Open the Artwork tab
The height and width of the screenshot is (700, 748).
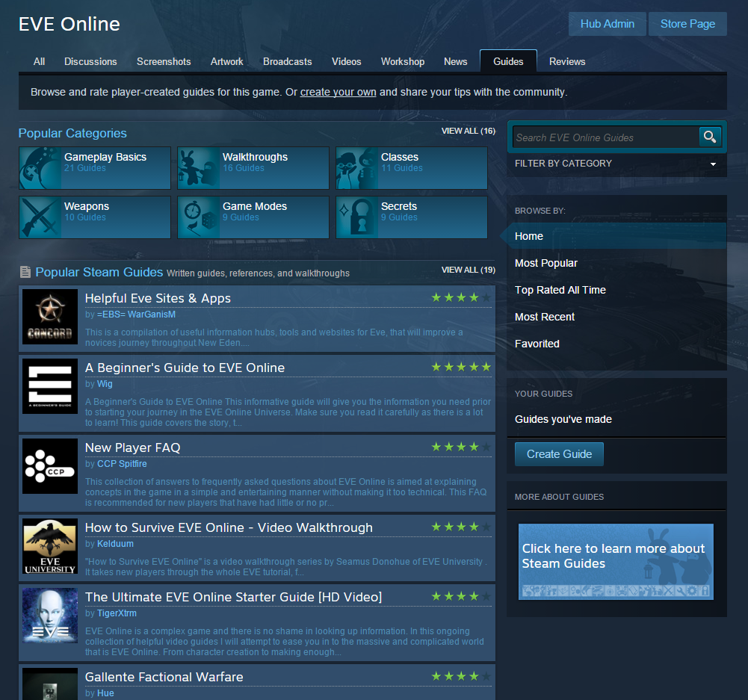coord(227,61)
